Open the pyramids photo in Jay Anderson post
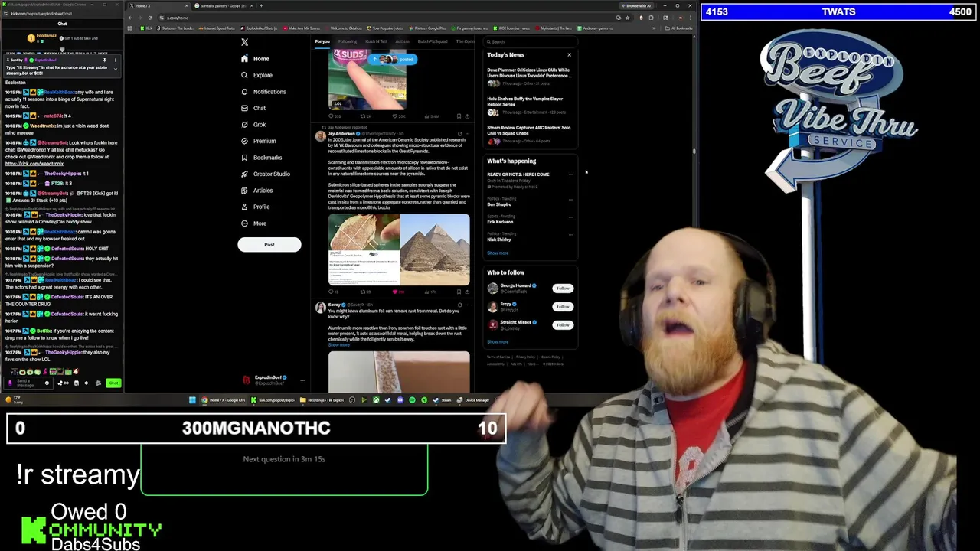Image resolution: width=980 pixels, height=551 pixels. tap(435, 249)
